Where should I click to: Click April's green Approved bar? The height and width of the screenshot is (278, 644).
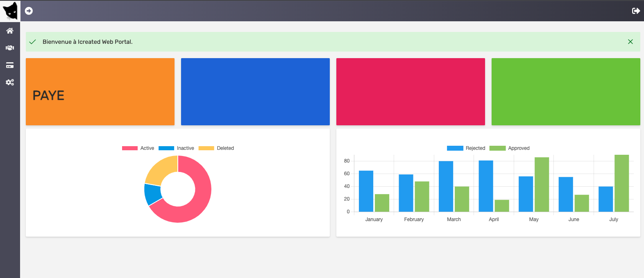pyautogui.click(x=502, y=206)
